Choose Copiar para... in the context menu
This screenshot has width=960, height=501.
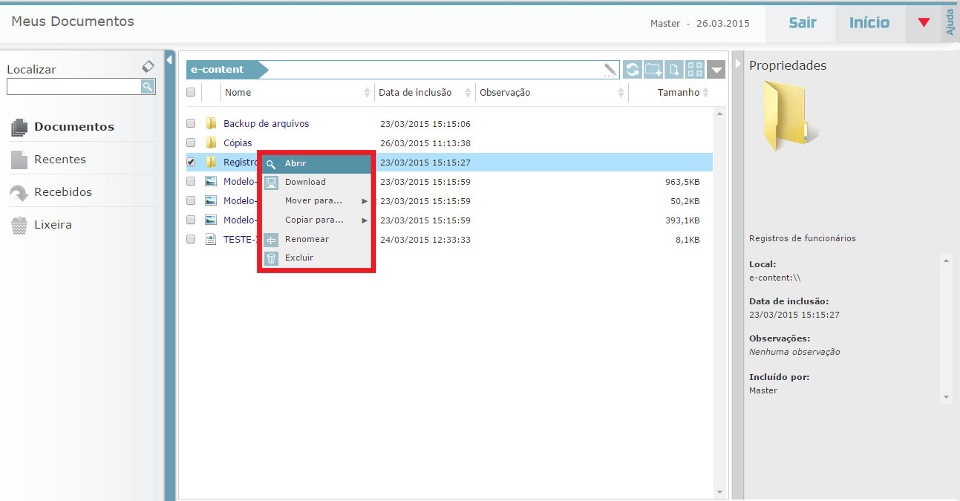pyautogui.click(x=317, y=220)
